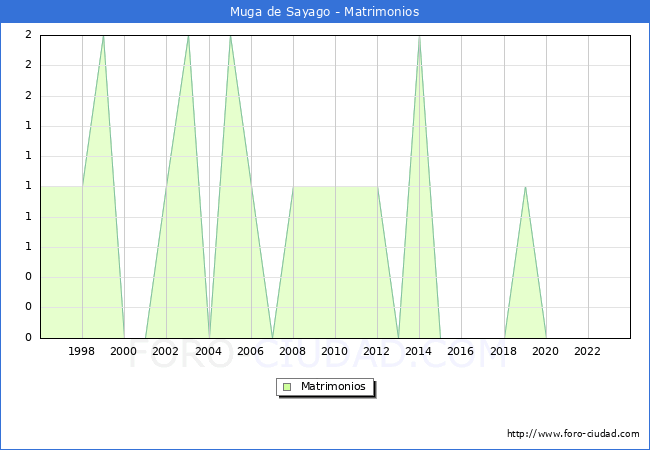Viewport: 650px width, 450px height.
Task: Click the 2020 x-axis label
Action: pyautogui.click(x=545, y=351)
